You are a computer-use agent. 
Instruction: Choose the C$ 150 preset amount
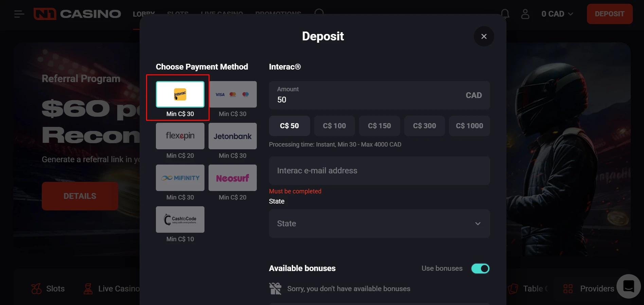click(x=379, y=126)
